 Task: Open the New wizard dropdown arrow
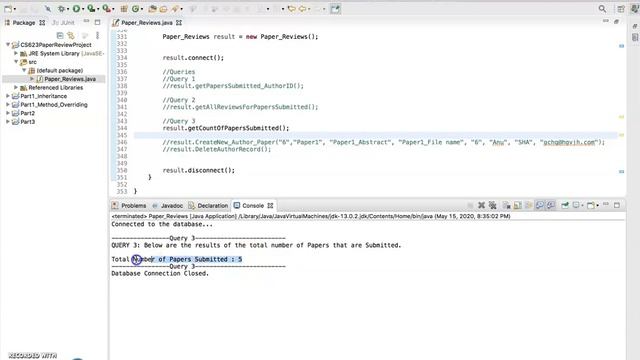point(15,9)
